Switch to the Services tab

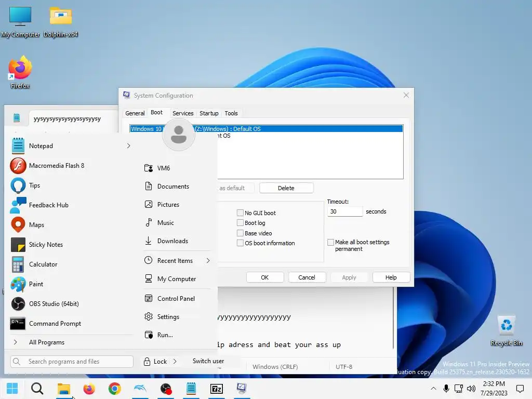183,113
